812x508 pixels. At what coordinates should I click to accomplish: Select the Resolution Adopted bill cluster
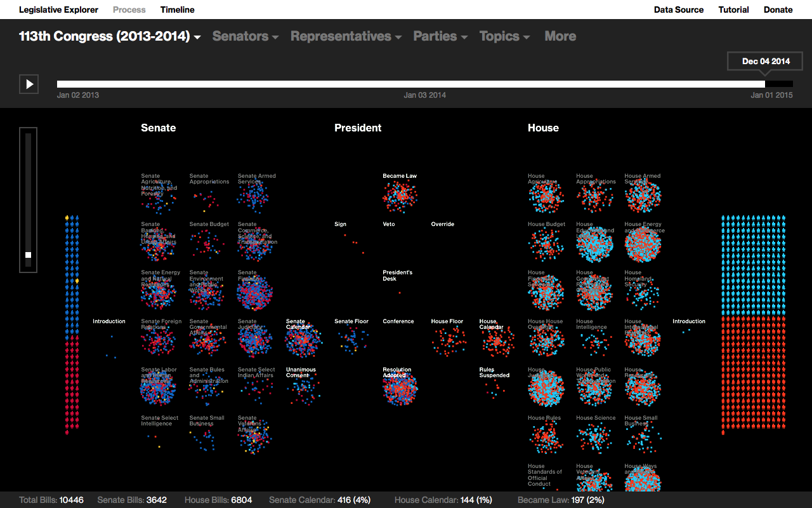point(400,389)
